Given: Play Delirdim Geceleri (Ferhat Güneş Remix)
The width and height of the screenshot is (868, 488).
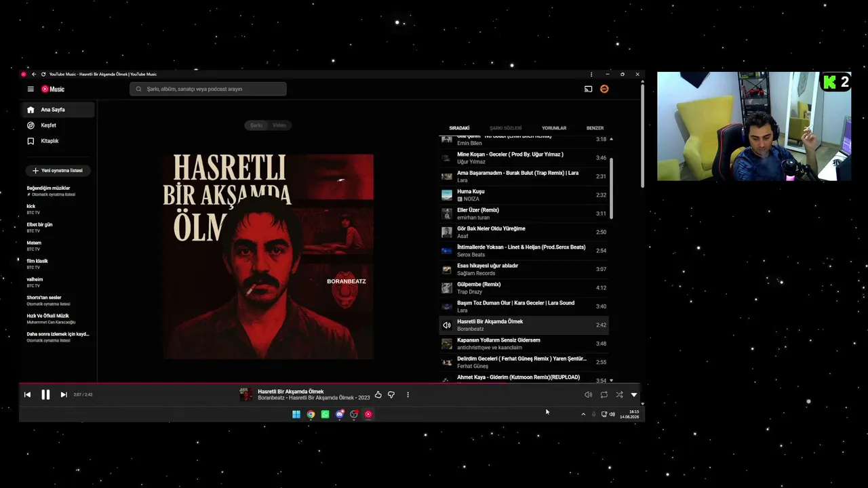Looking at the screenshot, I should coord(524,362).
